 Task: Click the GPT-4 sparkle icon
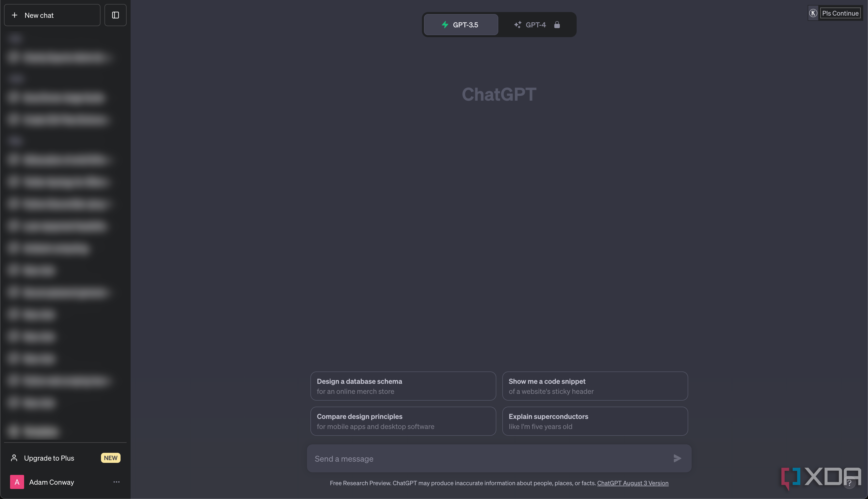[518, 25]
